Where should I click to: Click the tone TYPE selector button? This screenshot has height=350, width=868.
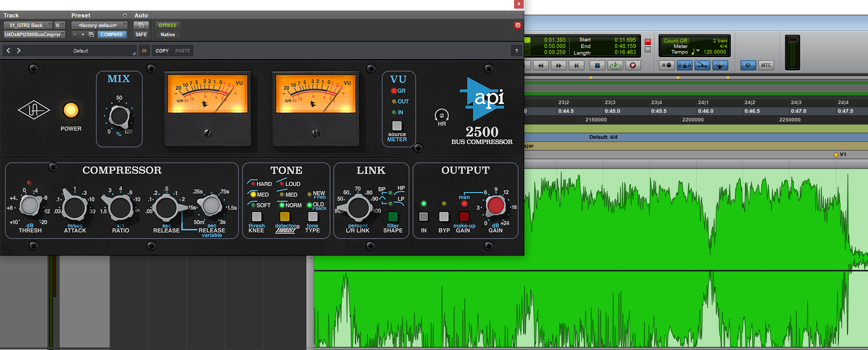(x=313, y=216)
